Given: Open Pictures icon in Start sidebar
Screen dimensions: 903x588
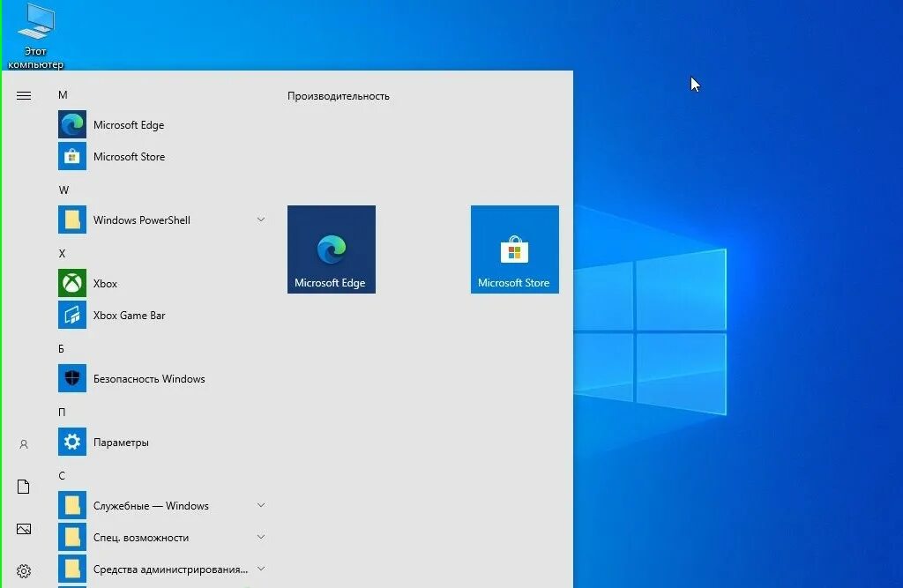Looking at the screenshot, I should (x=24, y=529).
